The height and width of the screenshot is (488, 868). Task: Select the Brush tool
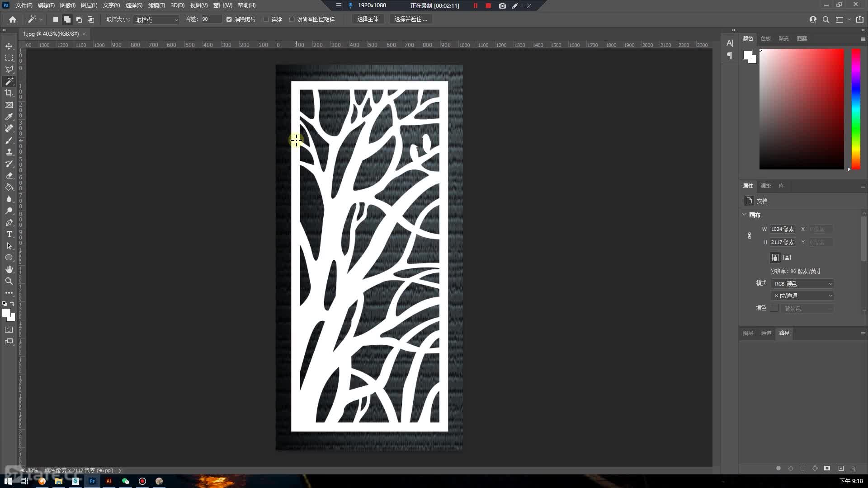(x=9, y=140)
